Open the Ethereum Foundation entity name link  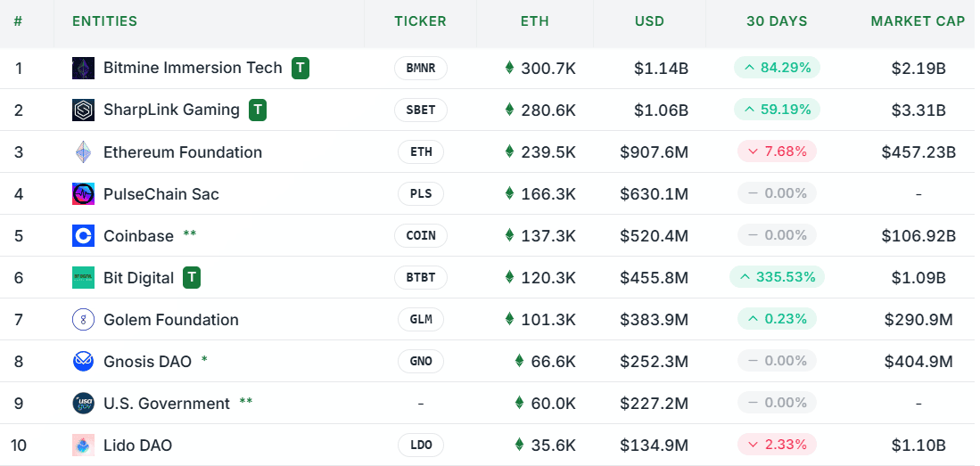[x=183, y=152]
